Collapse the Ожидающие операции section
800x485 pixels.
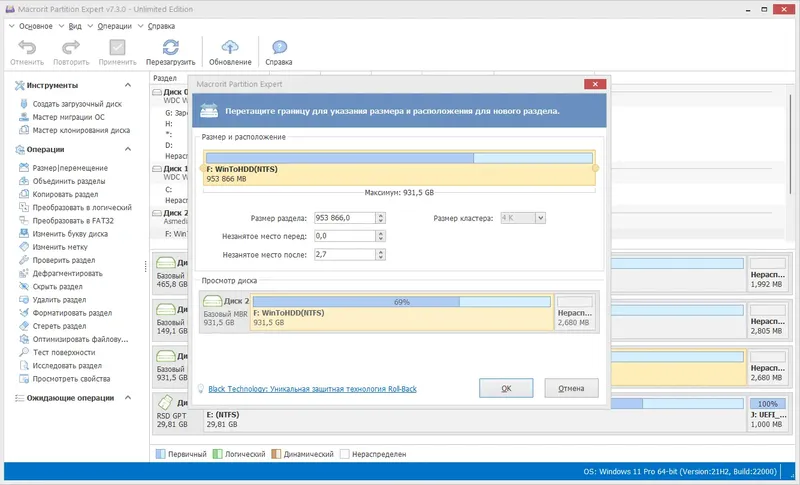(128, 398)
